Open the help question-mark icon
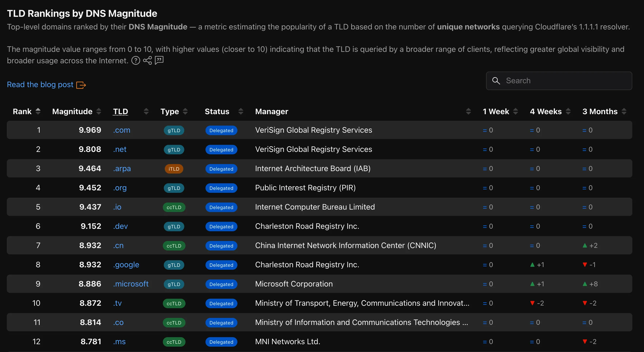This screenshot has width=644, height=352. coord(136,60)
